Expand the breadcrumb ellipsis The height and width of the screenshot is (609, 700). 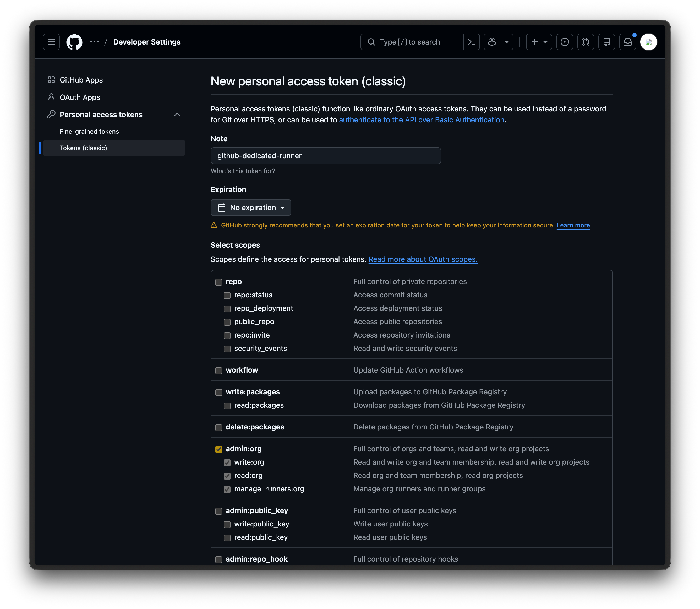tap(94, 42)
